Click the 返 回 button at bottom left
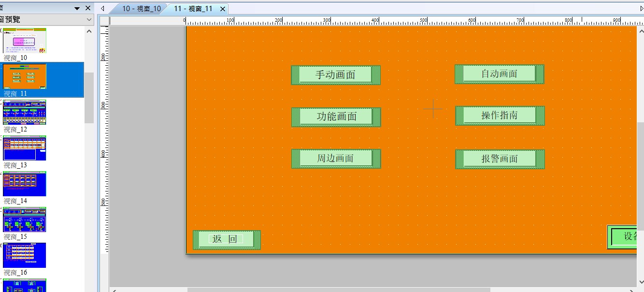Screen dimensions: 644x292 click(x=226, y=239)
